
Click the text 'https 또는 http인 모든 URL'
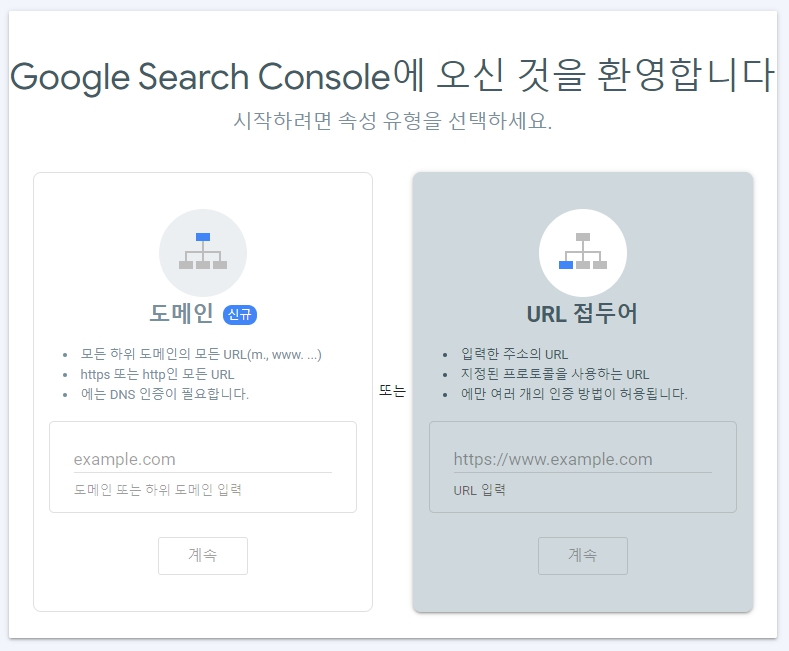point(157,374)
